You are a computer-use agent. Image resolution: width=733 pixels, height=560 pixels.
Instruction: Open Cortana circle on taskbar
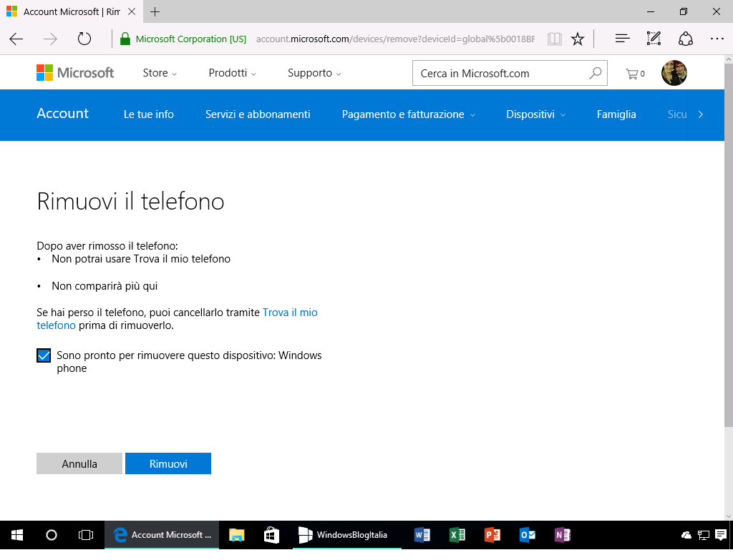pyautogui.click(x=52, y=535)
